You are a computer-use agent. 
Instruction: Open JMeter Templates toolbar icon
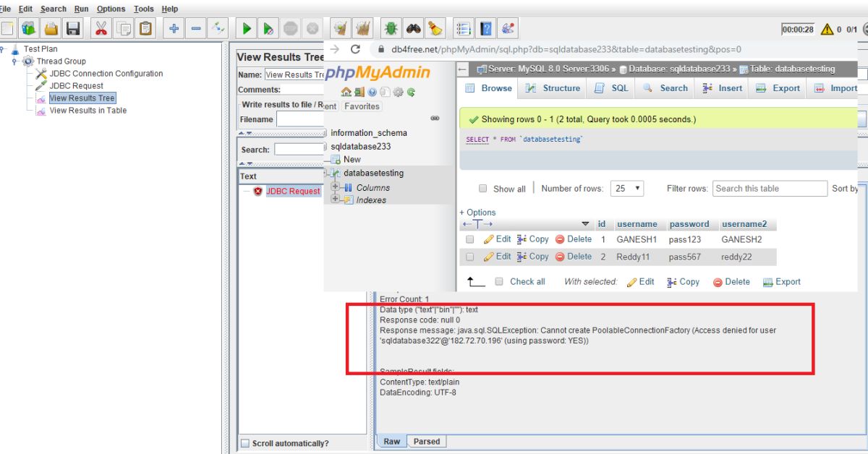tap(29, 28)
